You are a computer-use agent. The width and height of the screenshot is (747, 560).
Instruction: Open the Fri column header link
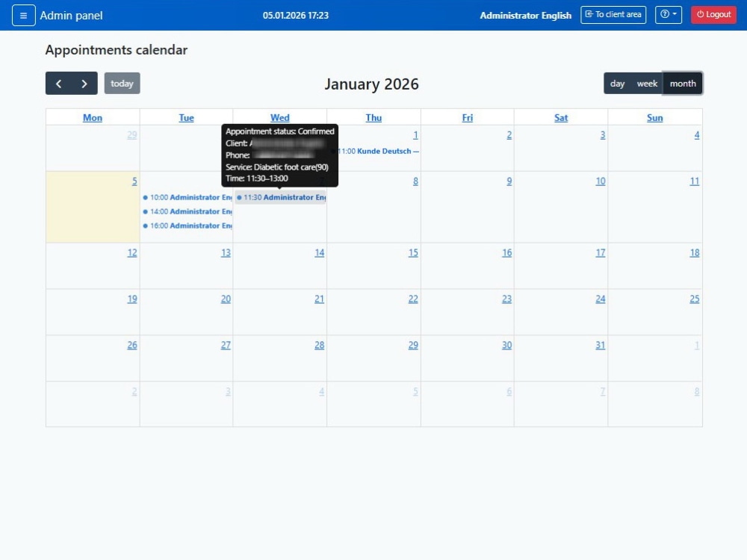(x=468, y=118)
